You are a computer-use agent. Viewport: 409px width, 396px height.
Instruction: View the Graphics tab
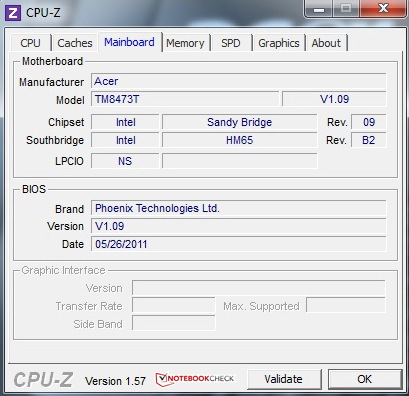pos(279,43)
